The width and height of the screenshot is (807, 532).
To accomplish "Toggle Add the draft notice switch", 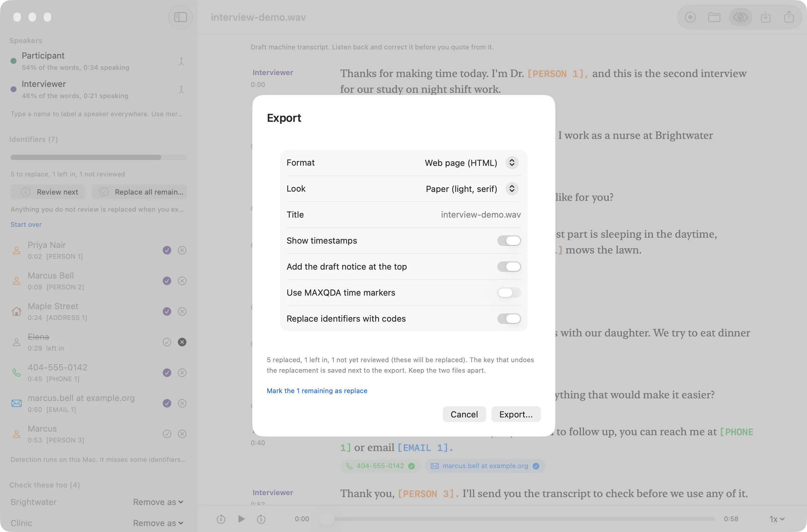I will [509, 267].
